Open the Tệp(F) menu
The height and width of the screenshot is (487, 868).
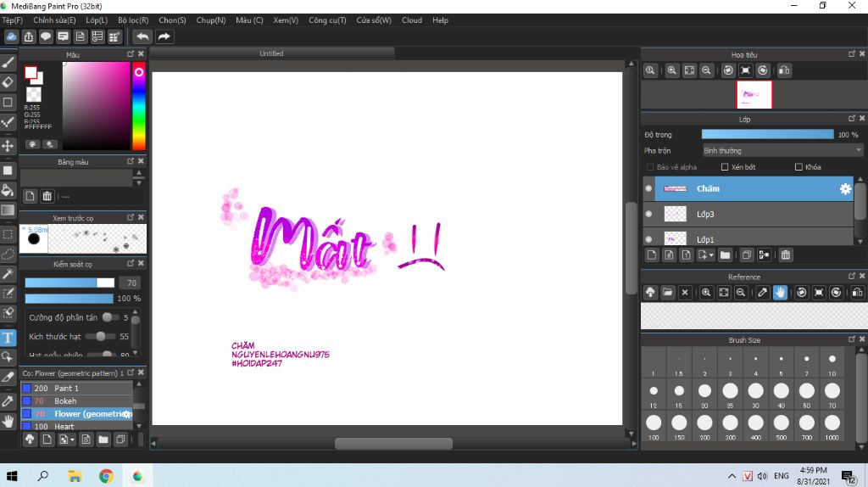[12, 20]
